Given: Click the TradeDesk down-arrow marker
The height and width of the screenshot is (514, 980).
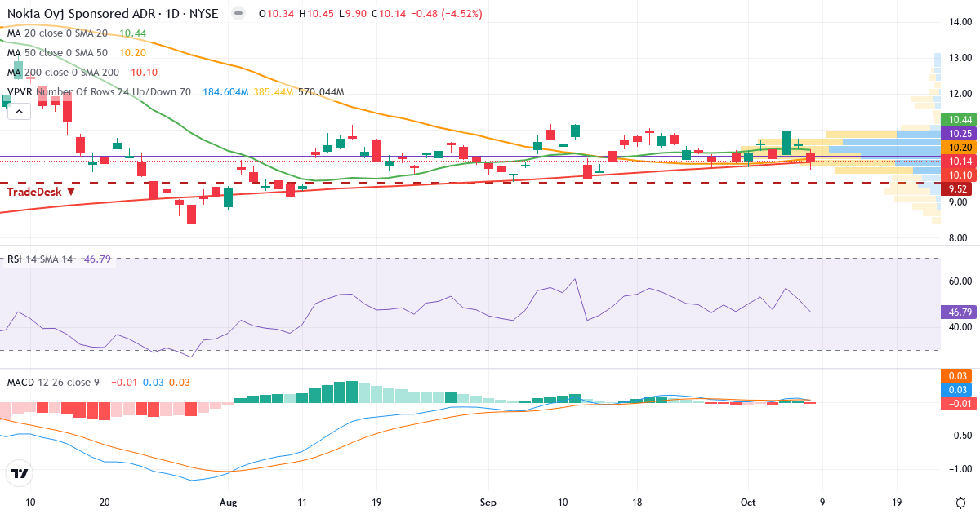Looking at the screenshot, I should [x=71, y=192].
